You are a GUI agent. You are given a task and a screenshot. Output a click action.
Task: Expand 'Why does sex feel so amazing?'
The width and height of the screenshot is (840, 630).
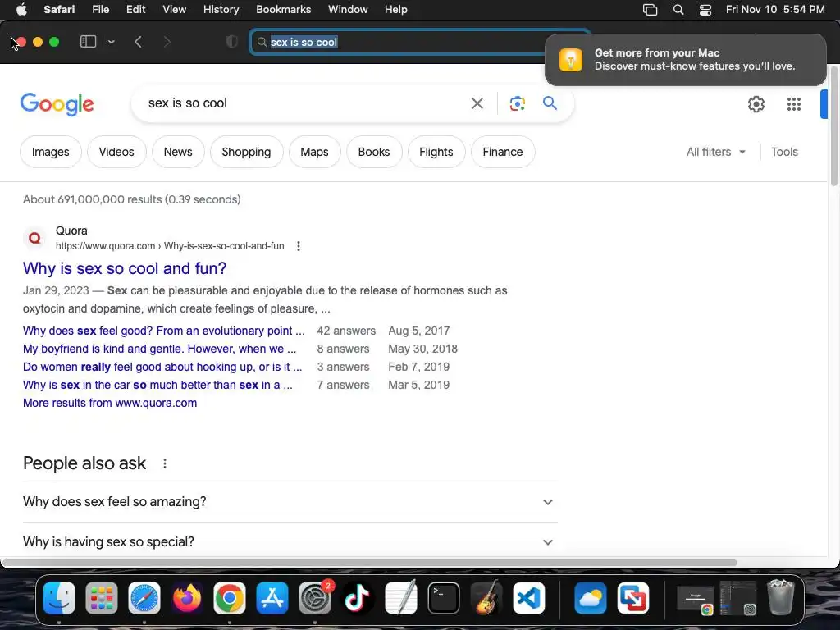click(290, 502)
